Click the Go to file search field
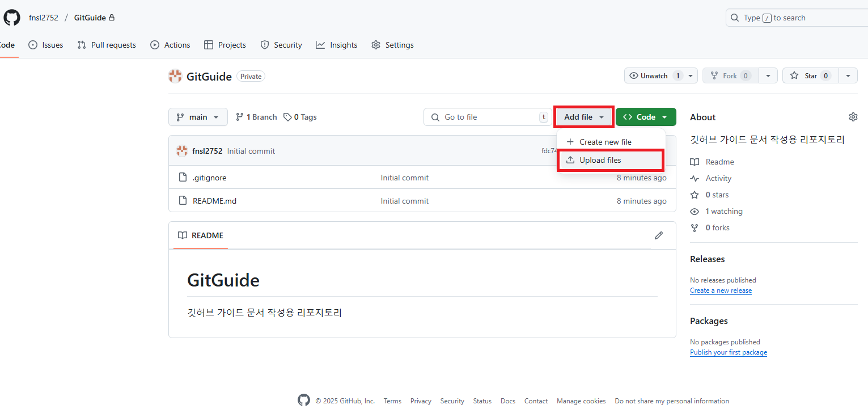The height and width of the screenshot is (413, 868). pos(487,117)
